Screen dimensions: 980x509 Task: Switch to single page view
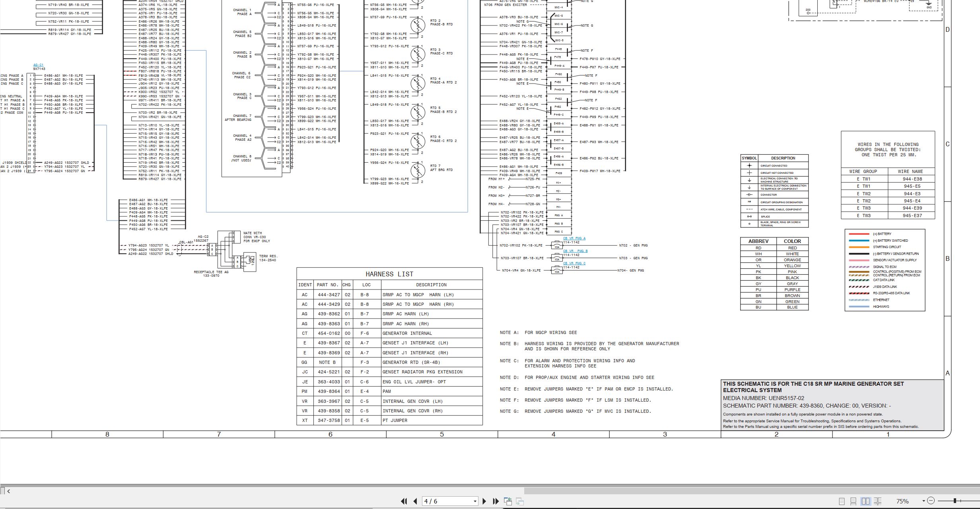tap(842, 501)
